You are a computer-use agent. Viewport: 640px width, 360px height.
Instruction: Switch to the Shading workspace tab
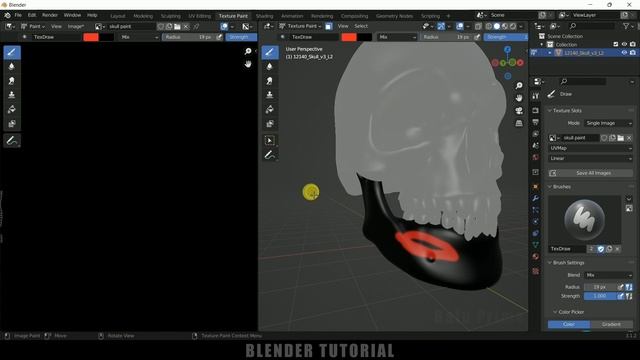(264, 16)
